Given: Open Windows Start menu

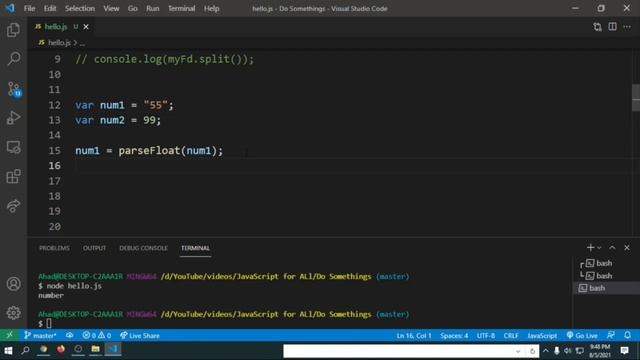Looking at the screenshot, I should point(8,350).
